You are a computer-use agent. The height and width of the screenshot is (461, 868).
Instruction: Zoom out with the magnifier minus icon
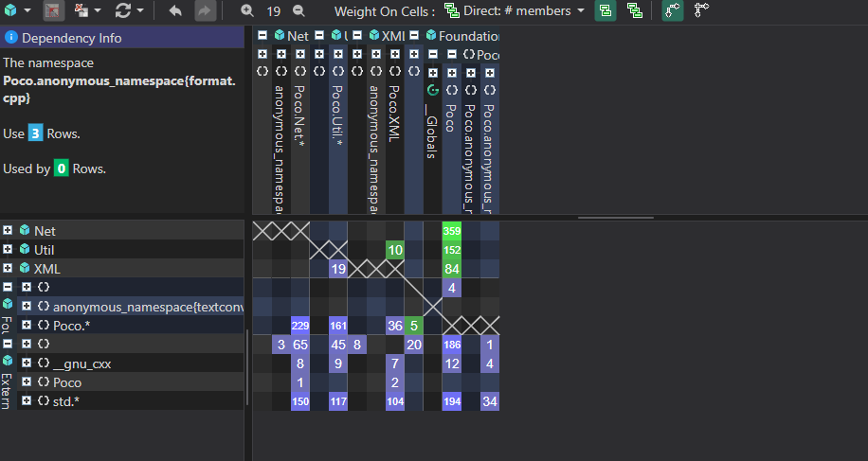(x=298, y=10)
